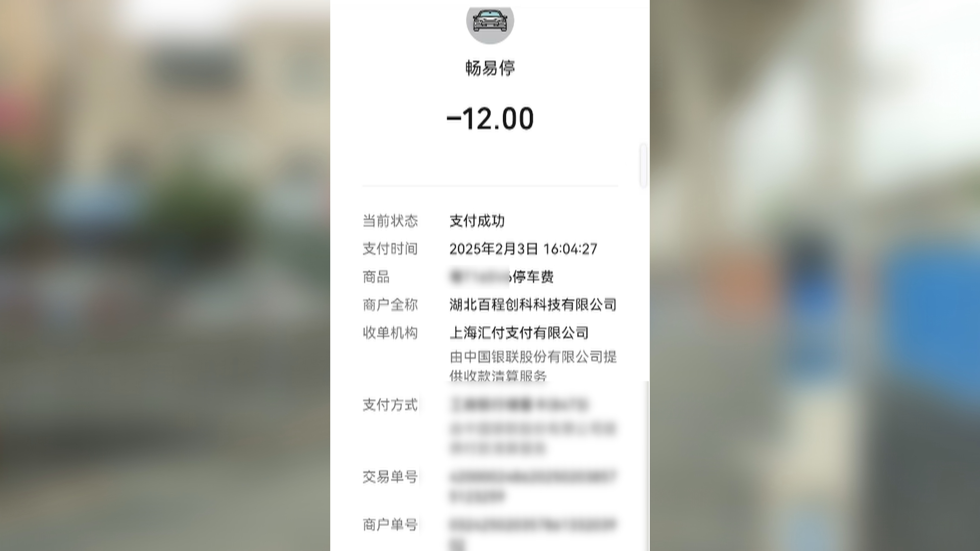Image resolution: width=980 pixels, height=551 pixels.
Task: Click the 收单机构 label
Action: point(390,333)
